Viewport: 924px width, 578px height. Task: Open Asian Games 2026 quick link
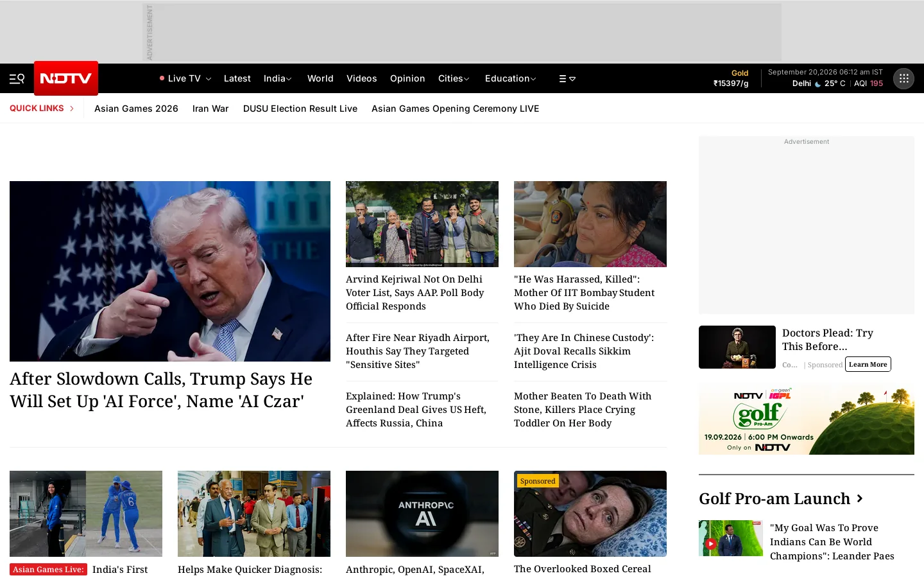(136, 109)
